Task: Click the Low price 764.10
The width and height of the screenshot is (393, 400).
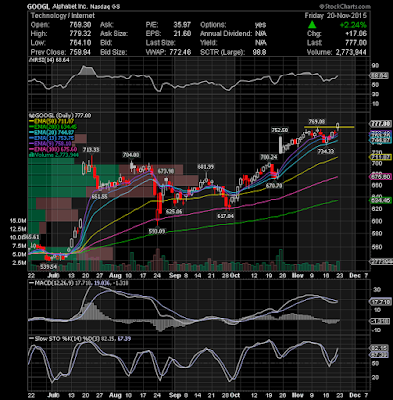Action: coord(80,43)
